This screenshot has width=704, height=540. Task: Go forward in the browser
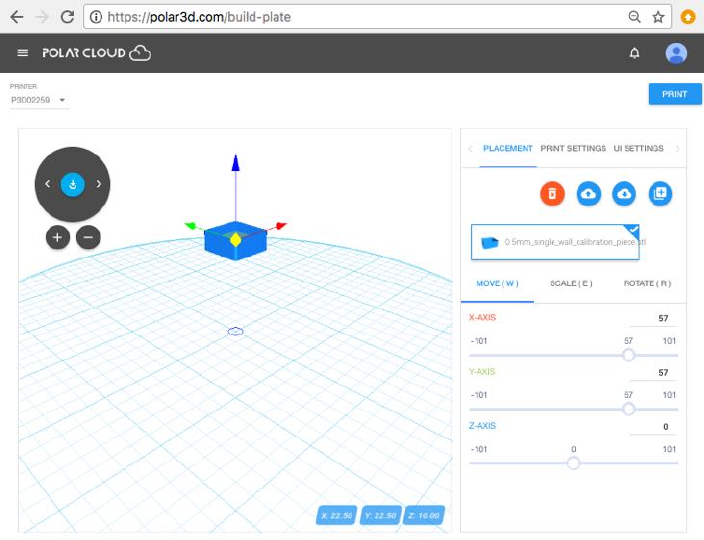tap(42, 17)
